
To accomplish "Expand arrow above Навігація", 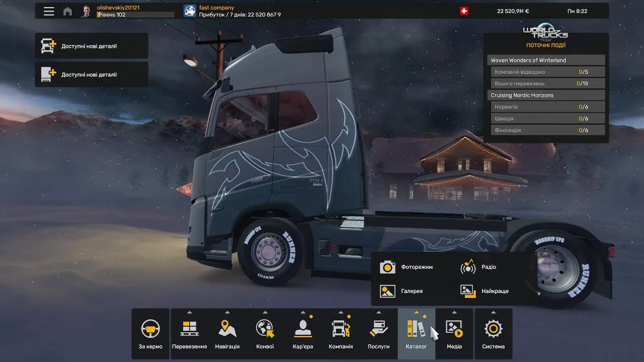I will (x=227, y=312).
